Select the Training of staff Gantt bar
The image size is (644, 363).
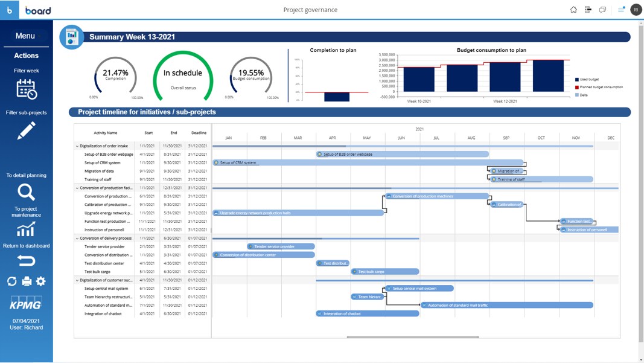[x=542, y=179]
